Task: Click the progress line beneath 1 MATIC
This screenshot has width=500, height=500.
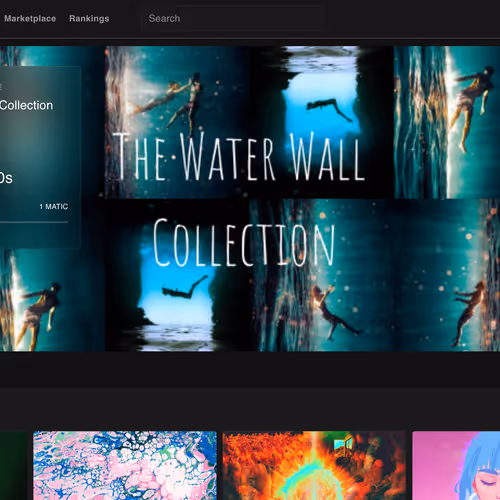Action: tap(34, 222)
